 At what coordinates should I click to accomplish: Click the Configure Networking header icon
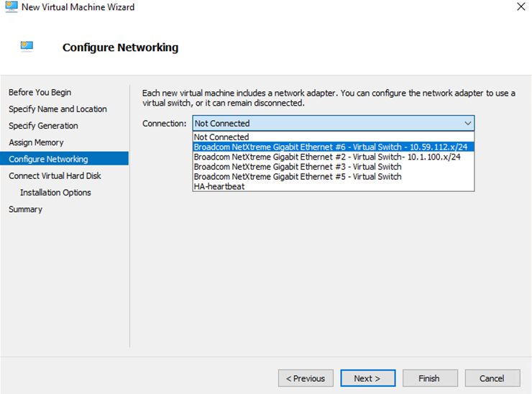[x=27, y=47]
